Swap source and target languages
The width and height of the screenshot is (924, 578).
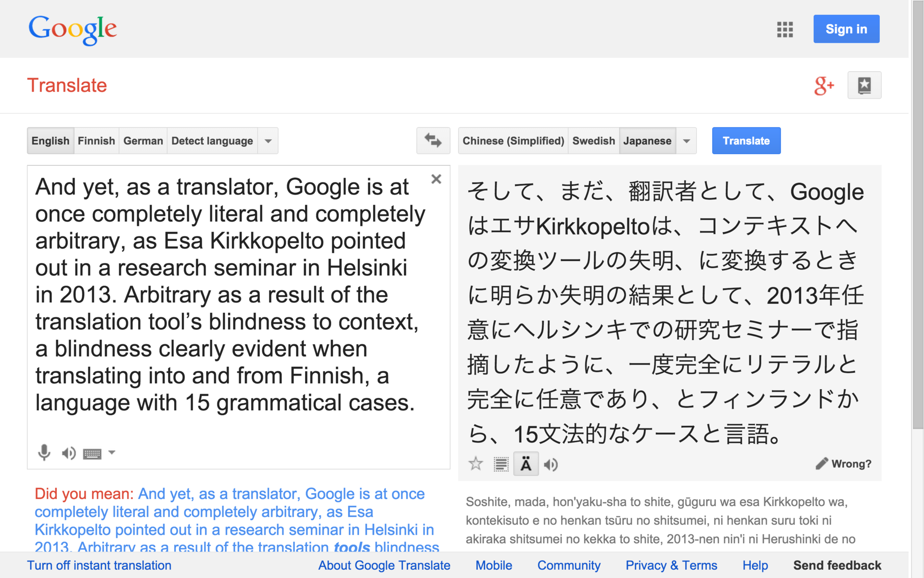(x=433, y=141)
